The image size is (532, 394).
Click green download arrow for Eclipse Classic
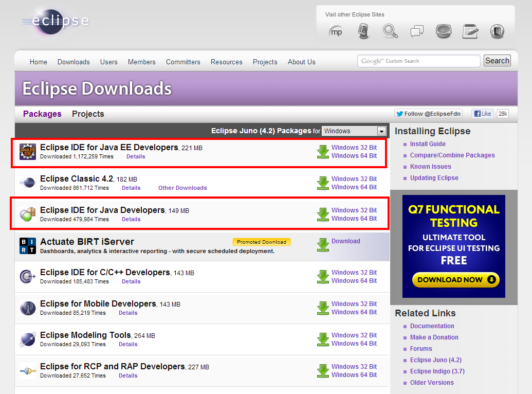point(323,183)
